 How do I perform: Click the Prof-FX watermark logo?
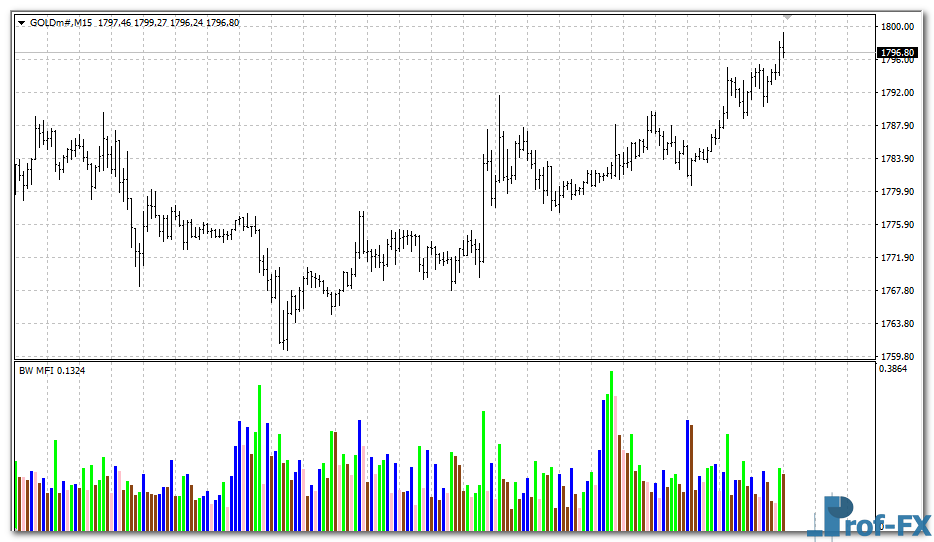(868, 518)
